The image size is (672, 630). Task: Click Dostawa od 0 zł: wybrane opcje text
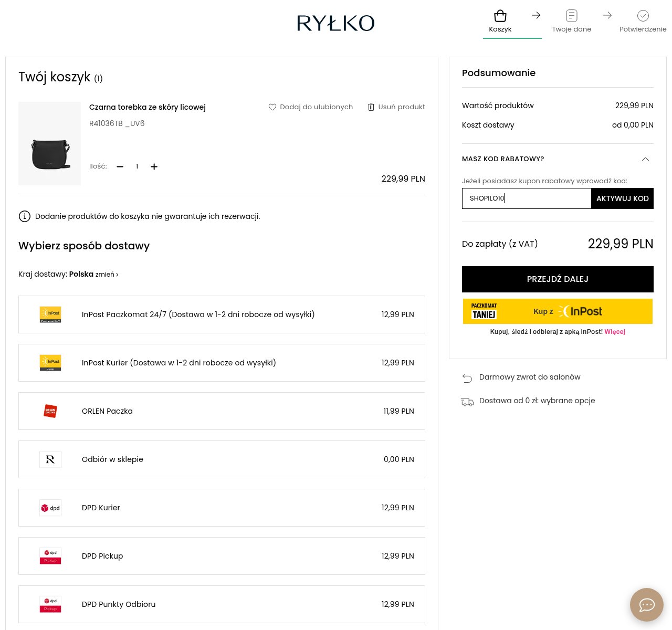(x=537, y=401)
